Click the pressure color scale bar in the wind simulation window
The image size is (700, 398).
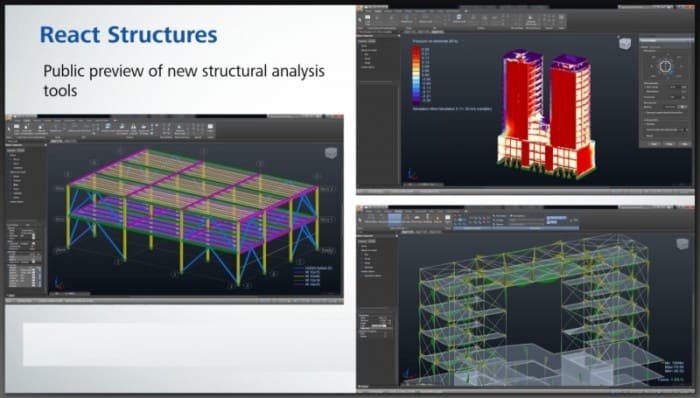pyautogui.click(x=416, y=75)
